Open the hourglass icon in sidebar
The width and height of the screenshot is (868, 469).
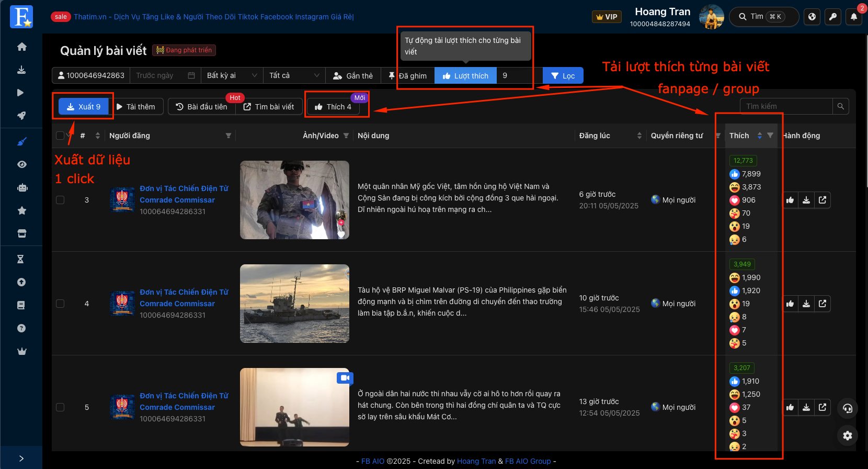[21, 259]
